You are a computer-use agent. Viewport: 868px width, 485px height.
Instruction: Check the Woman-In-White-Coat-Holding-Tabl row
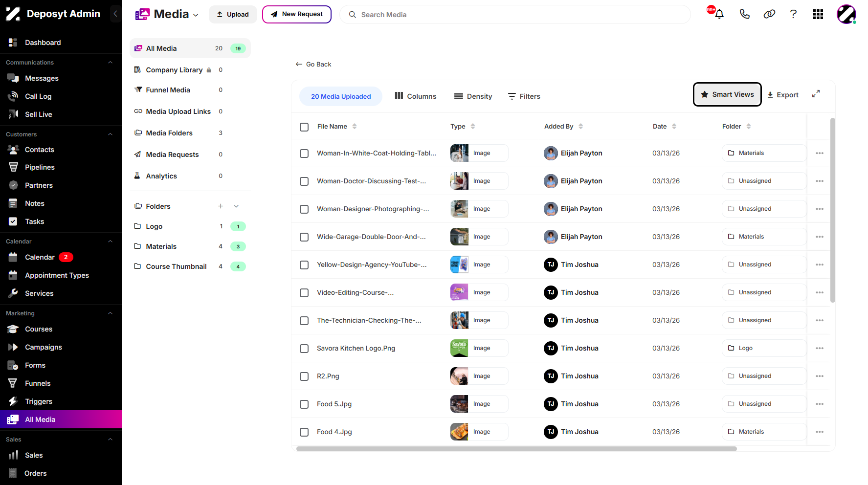point(304,154)
